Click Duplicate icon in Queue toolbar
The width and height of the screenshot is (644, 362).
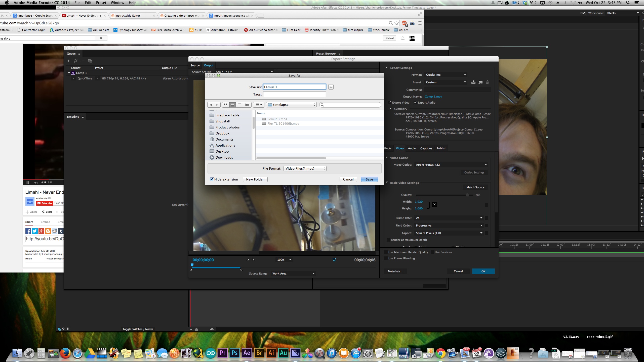tap(90, 61)
